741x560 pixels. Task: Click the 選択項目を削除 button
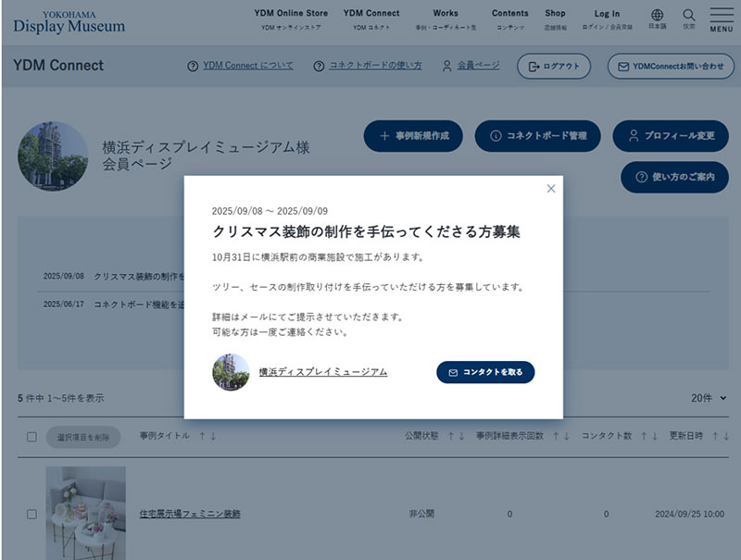click(83, 437)
